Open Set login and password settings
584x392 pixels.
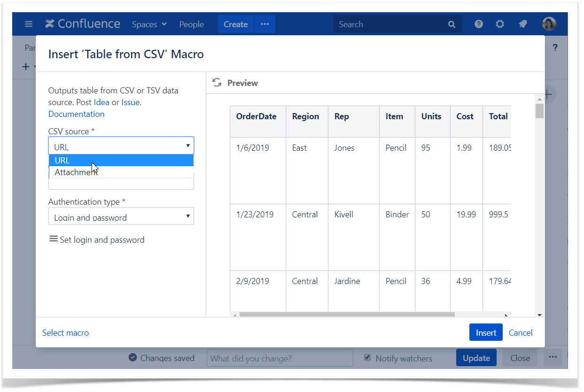click(x=97, y=239)
